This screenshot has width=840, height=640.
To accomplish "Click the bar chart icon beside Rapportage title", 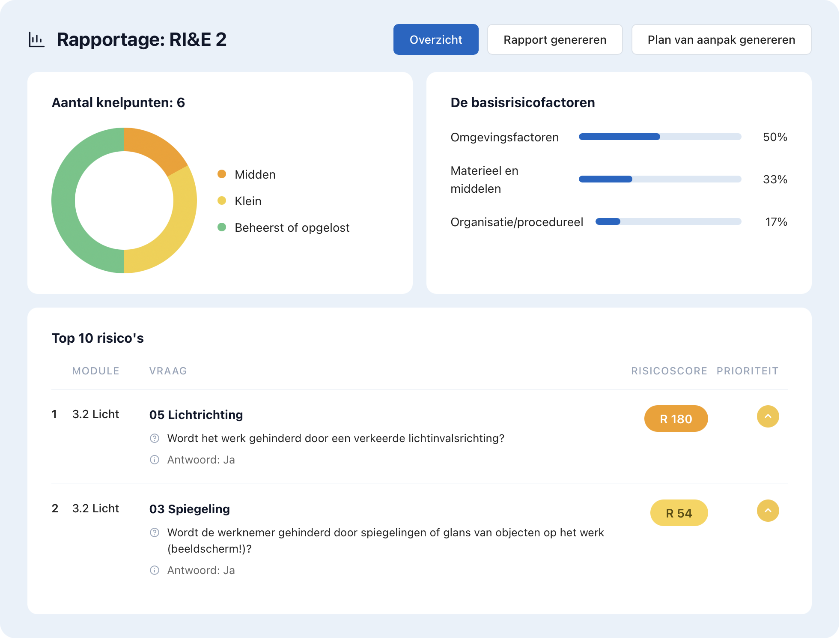I will click(x=36, y=39).
